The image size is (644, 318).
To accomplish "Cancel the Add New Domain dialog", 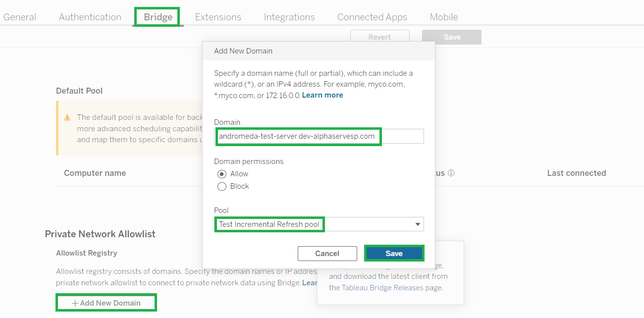I will 327,253.
